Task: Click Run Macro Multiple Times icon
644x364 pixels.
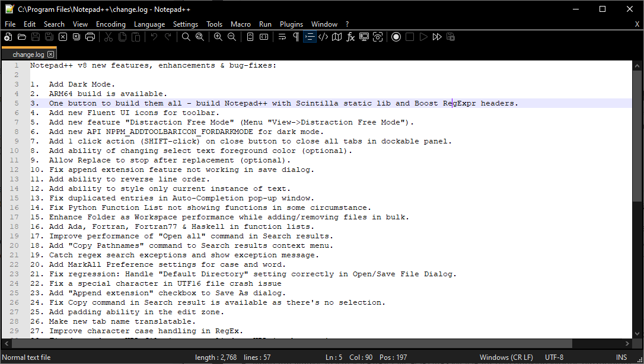Action: coord(437,37)
